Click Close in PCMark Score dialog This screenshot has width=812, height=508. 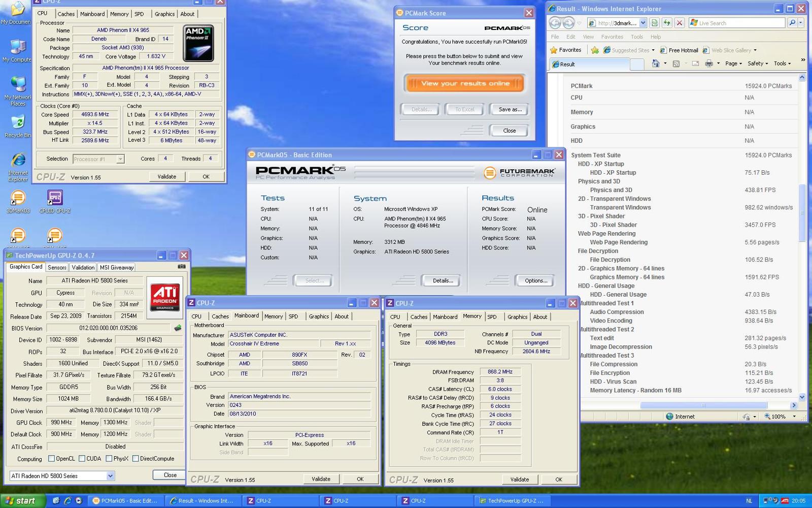(x=509, y=131)
